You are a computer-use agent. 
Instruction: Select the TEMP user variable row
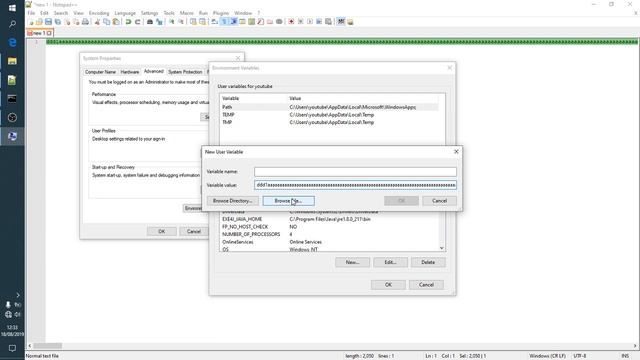pos(329,115)
